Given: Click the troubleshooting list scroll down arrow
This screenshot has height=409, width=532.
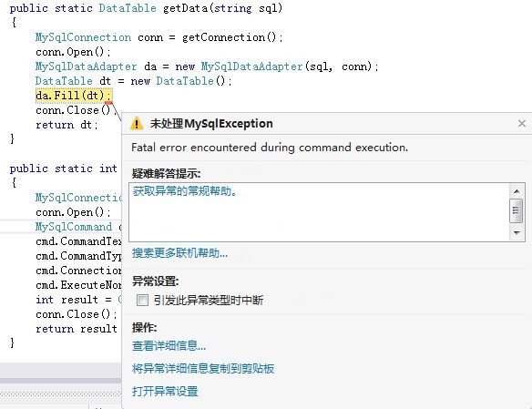Looking at the screenshot, I should click(517, 232).
